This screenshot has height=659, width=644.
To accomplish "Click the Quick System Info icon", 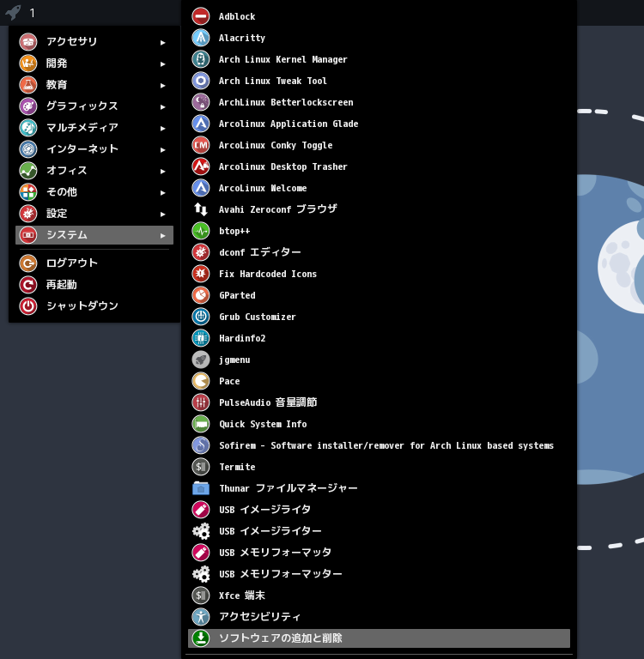I will click(x=201, y=424).
